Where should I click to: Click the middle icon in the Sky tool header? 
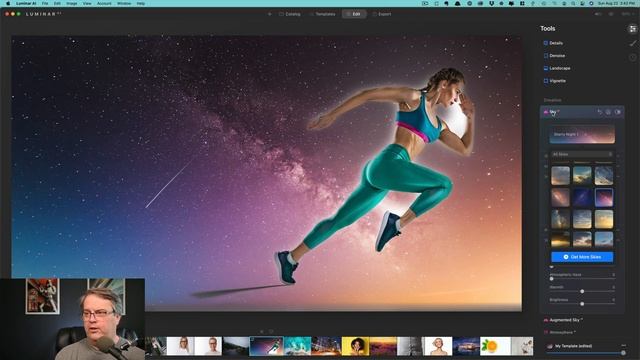[608, 112]
